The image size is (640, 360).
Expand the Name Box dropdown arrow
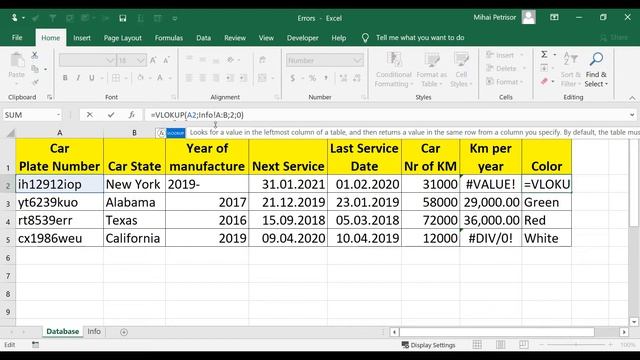coord(59,115)
